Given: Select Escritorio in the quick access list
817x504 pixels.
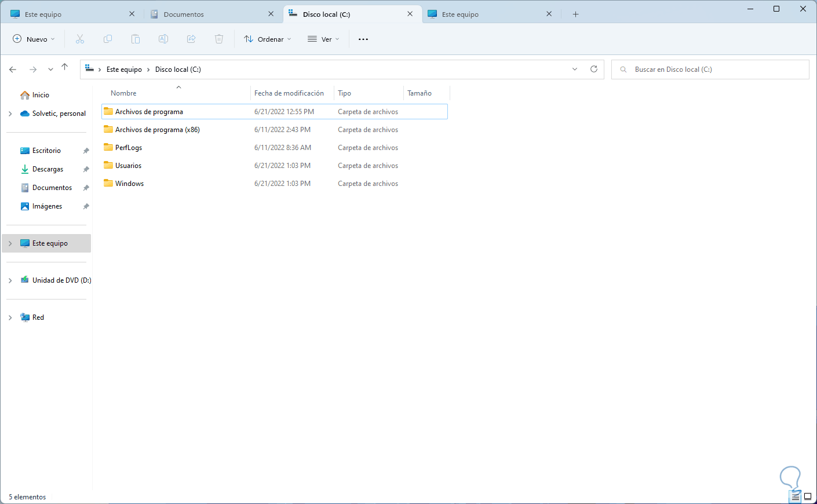Looking at the screenshot, I should coord(46,151).
